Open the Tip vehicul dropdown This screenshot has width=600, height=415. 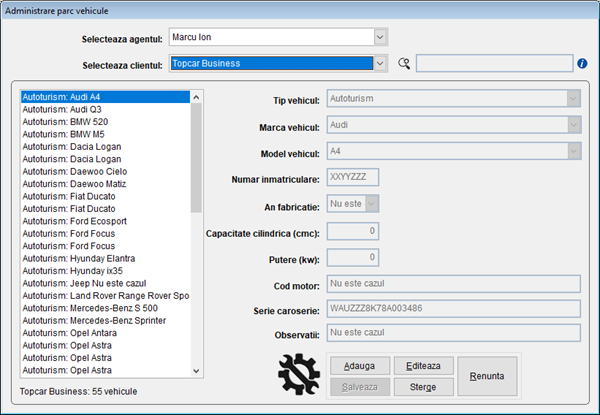point(572,99)
